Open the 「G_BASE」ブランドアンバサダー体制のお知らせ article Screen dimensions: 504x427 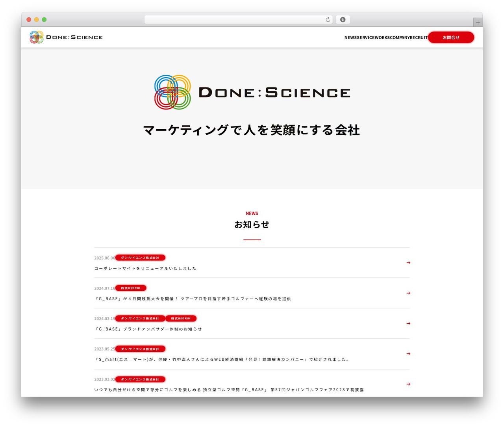click(148, 329)
